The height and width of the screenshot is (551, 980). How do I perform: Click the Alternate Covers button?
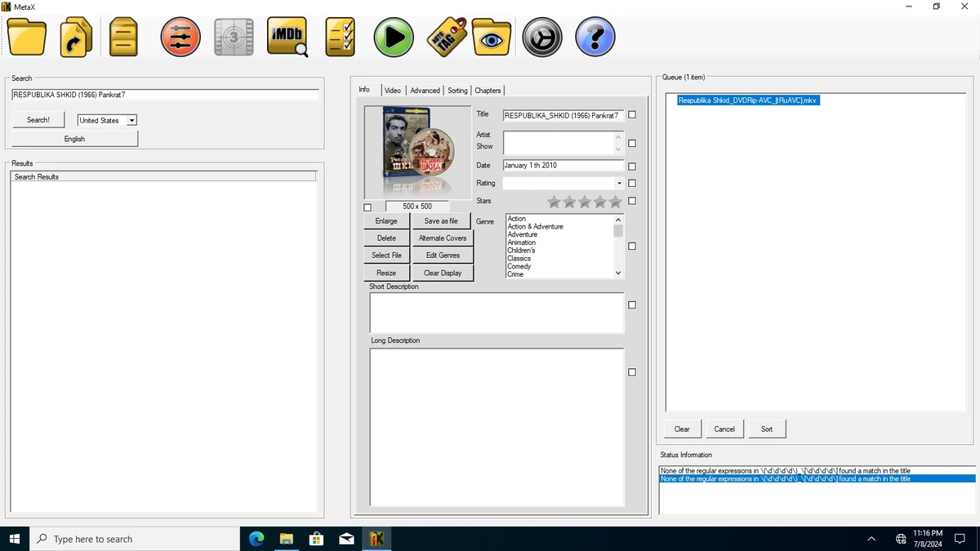point(443,238)
